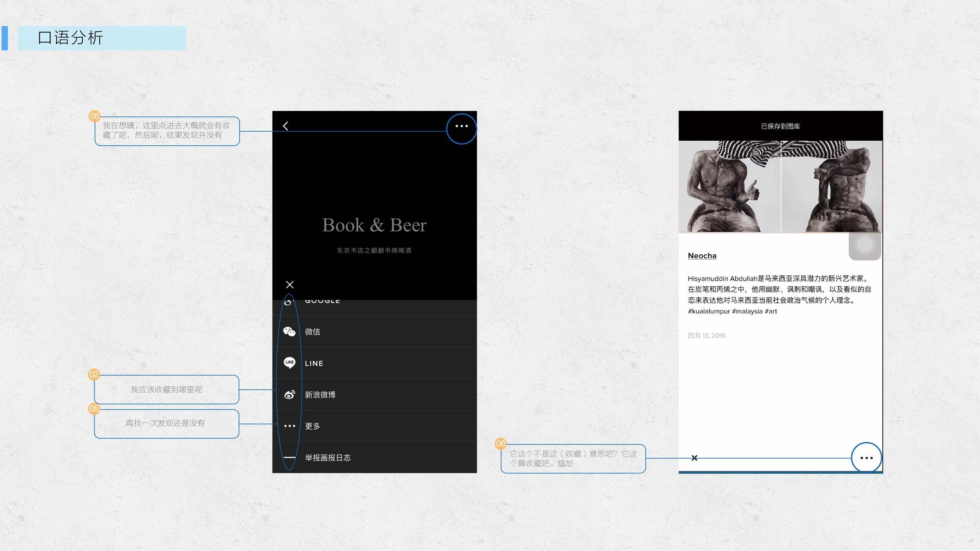Image resolution: width=980 pixels, height=551 pixels.
Task: Click the WeChat icon
Action: click(289, 332)
